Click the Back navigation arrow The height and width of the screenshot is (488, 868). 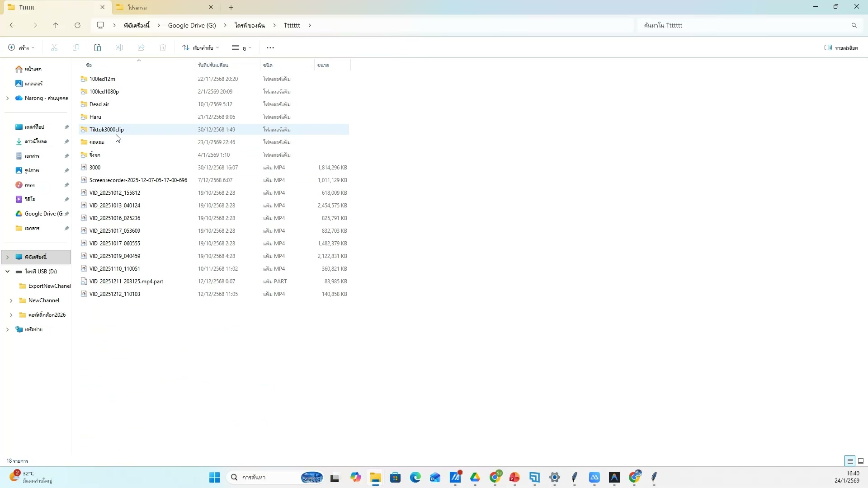[12, 25]
